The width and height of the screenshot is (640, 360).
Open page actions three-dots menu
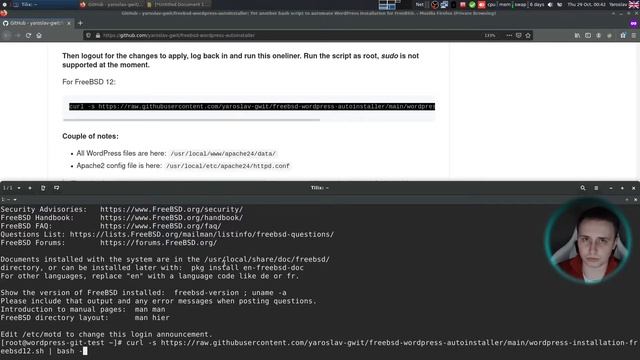pyautogui.click(x=509, y=36)
